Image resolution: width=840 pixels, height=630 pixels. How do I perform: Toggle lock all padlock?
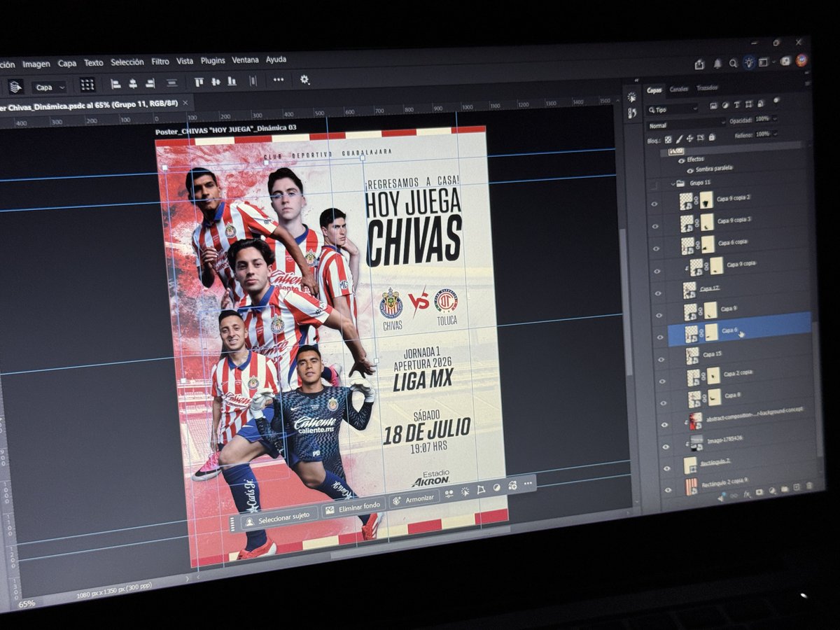pos(712,137)
